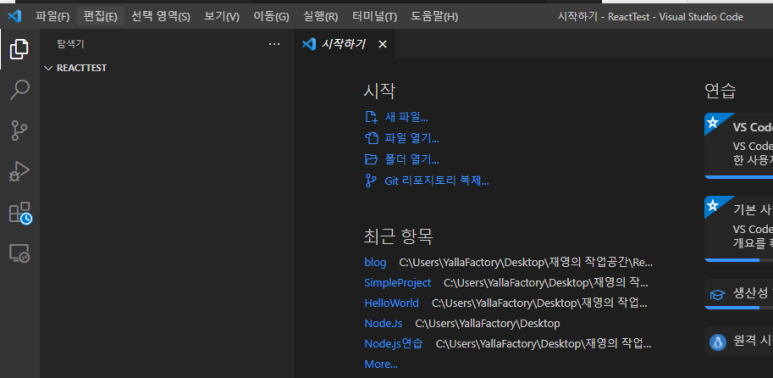Image resolution: width=773 pixels, height=378 pixels.
Task: Click progress bar under 생산성 card
Action: coord(739,308)
